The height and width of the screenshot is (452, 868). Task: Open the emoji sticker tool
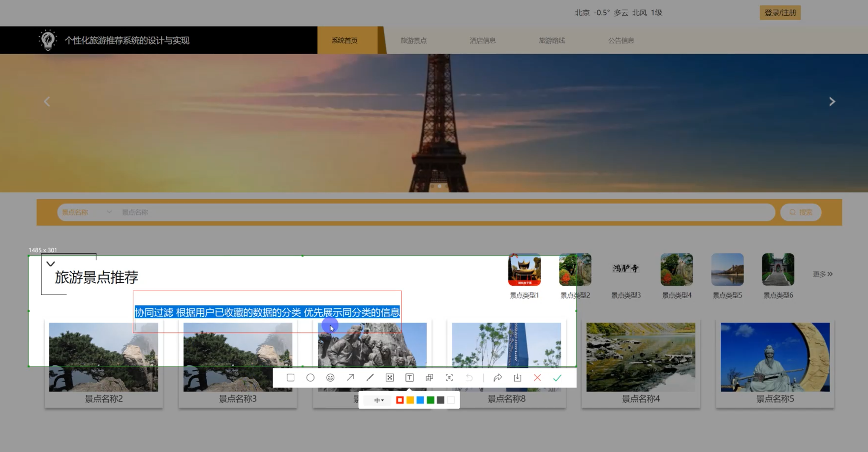pos(330,378)
